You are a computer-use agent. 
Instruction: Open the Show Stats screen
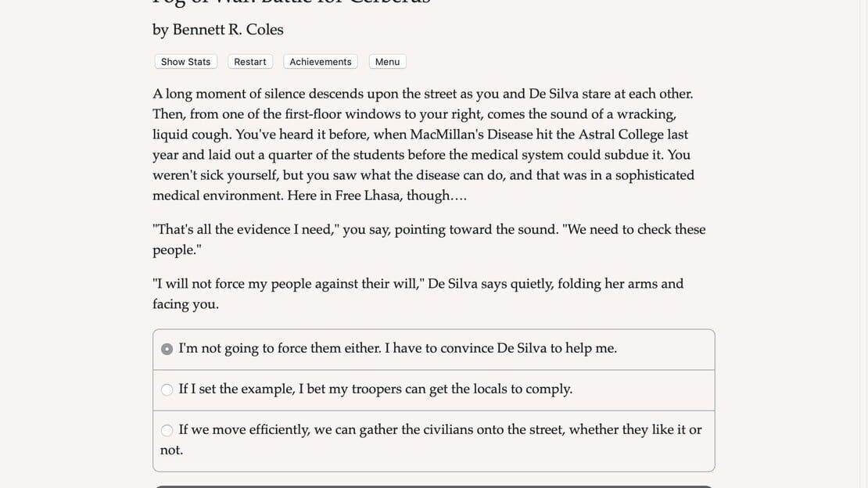185,62
